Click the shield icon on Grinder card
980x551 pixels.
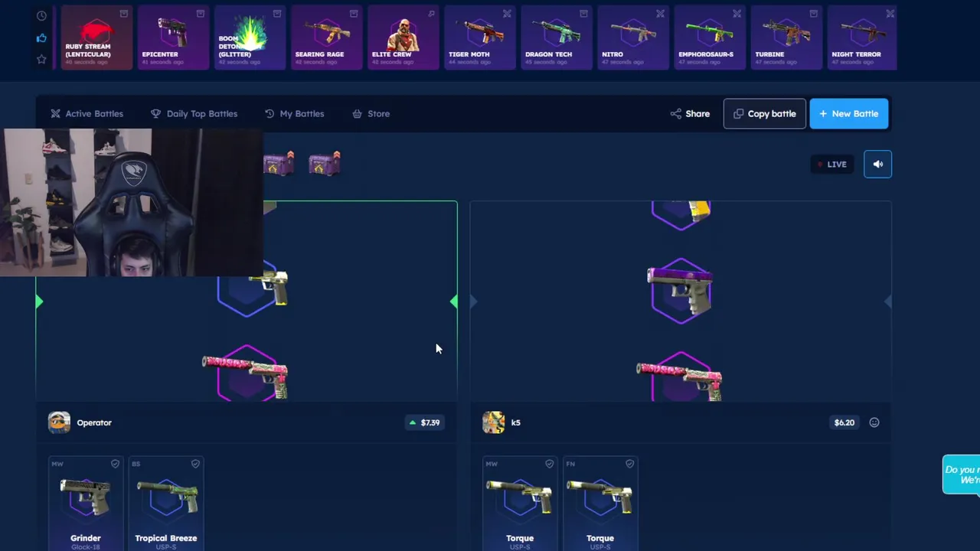[x=115, y=464]
